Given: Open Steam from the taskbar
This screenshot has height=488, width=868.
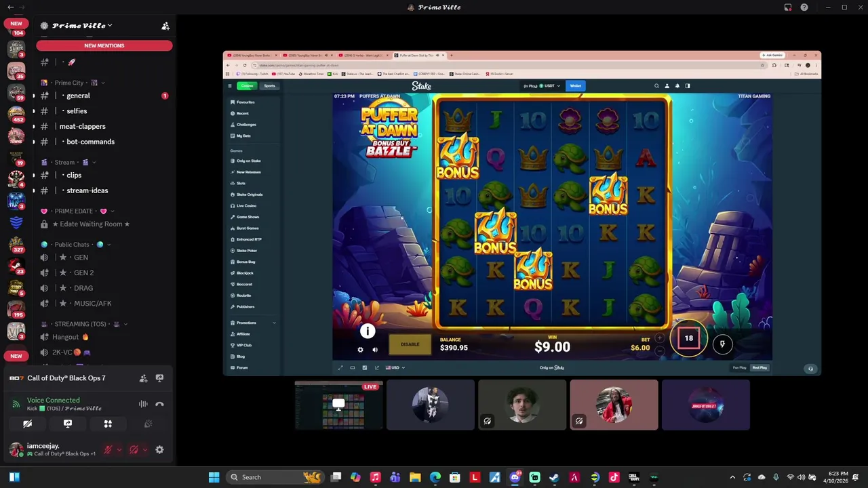Looking at the screenshot, I should point(554,477).
